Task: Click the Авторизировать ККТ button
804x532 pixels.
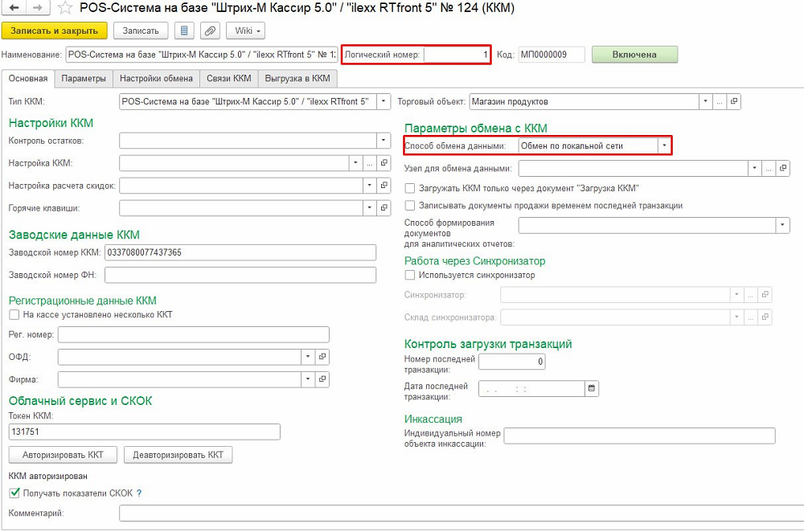Action: 63,455
